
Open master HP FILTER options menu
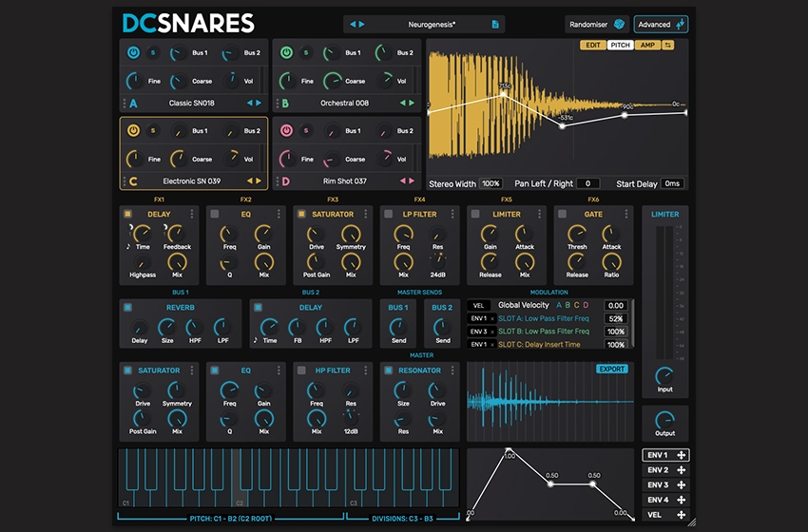(365, 370)
